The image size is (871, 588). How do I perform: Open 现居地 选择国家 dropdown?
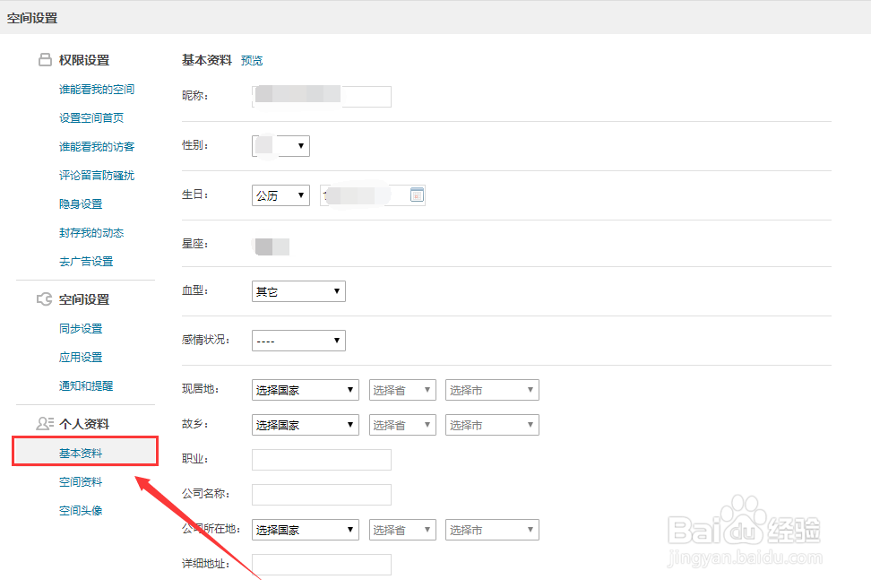pos(305,390)
